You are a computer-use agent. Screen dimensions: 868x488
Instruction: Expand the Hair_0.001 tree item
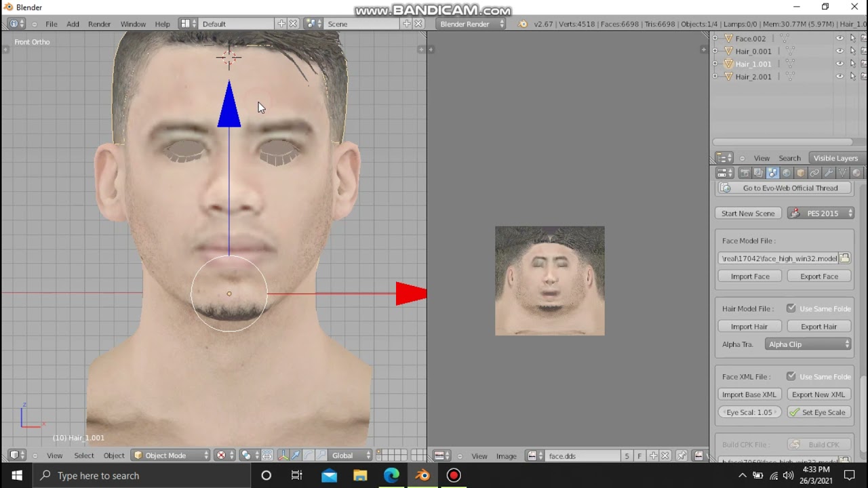[x=715, y=51]
